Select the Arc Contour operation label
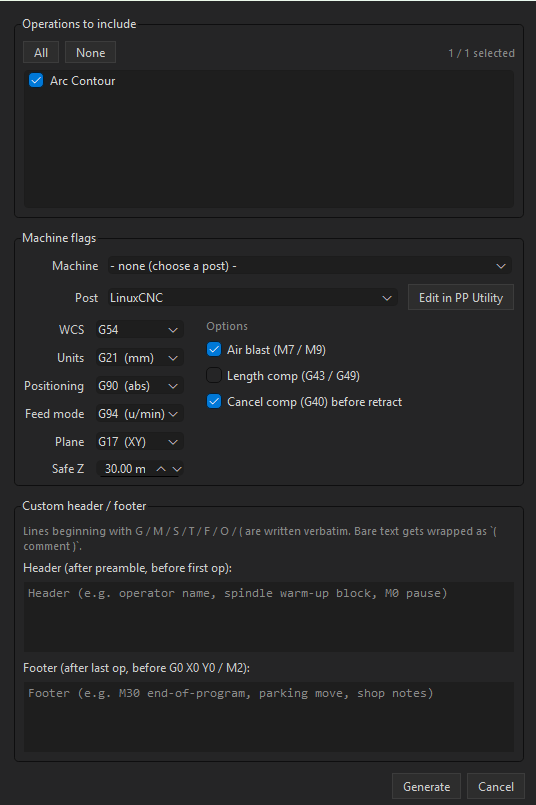Viewport: 536px width, 805px height. pos(82,81)
